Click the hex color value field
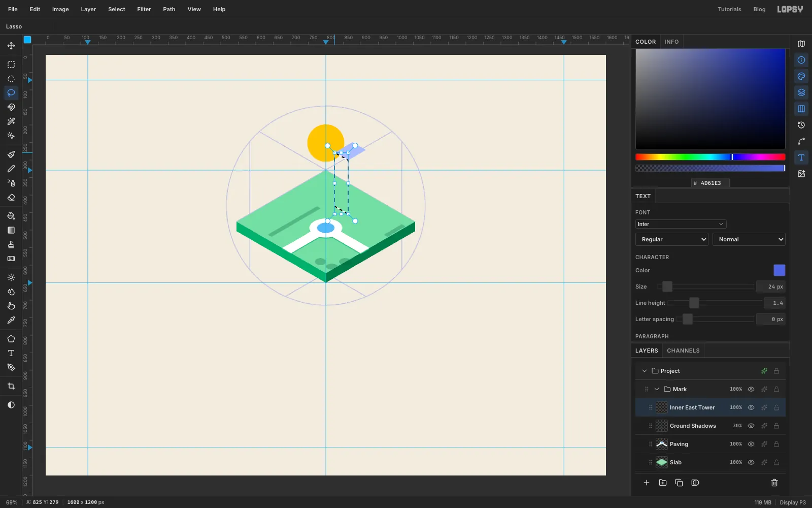The width and height of the screenshot is (812, 508). [x=710, y=183]
